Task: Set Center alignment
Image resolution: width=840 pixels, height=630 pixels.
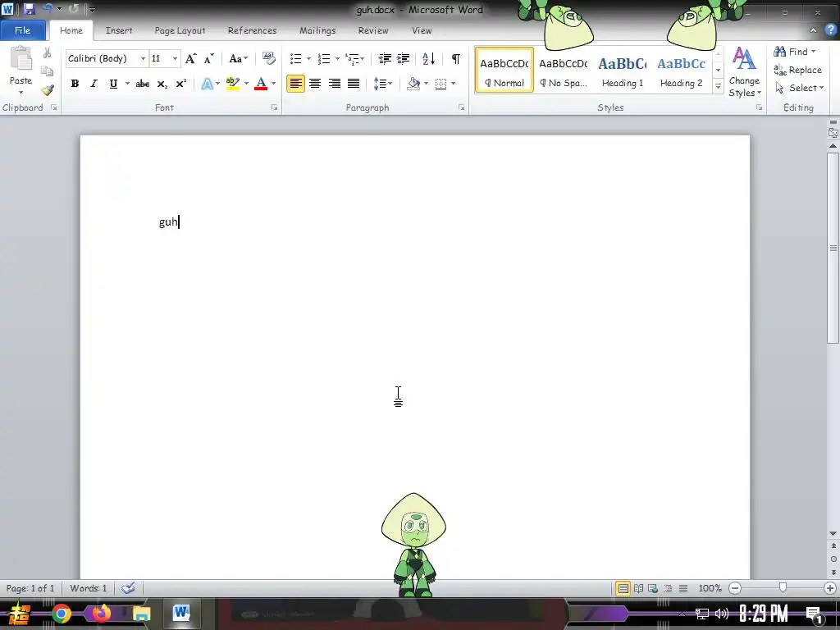Action: (x=315, y=84)
